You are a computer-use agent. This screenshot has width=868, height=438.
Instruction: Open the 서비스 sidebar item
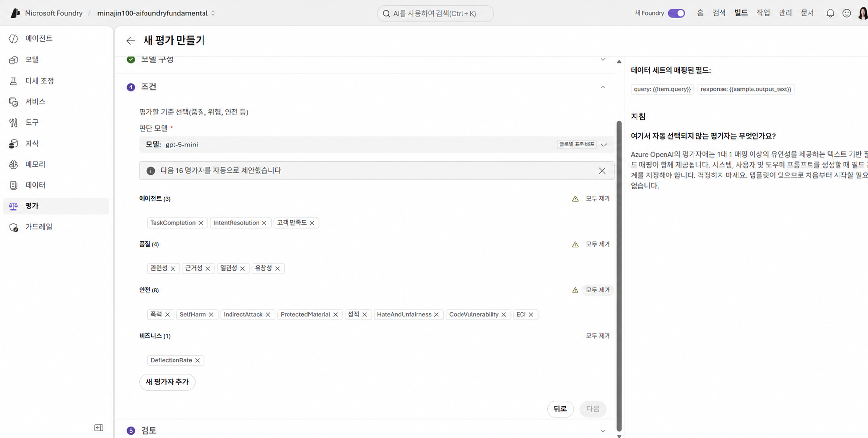point(56,101)
